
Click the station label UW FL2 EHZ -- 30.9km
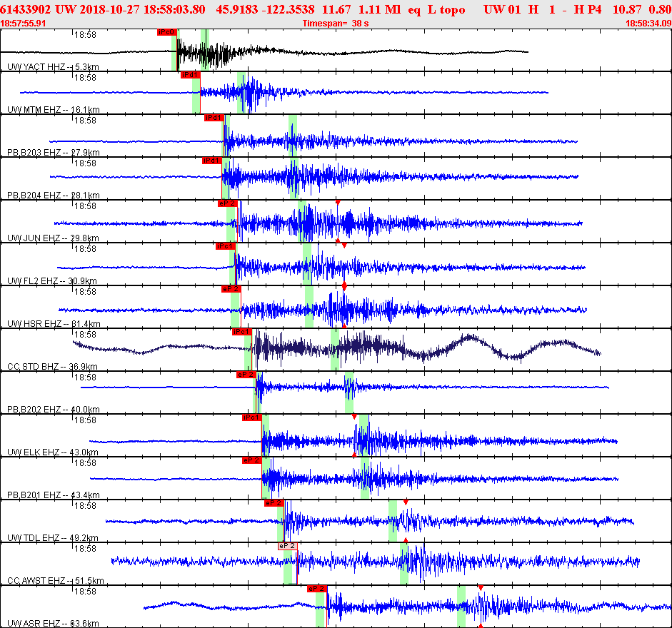52,281
